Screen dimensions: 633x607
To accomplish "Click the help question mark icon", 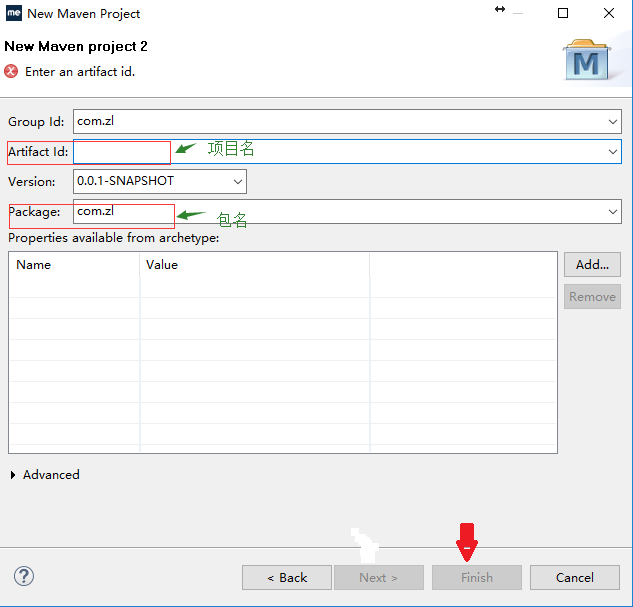I will [24, 576].
